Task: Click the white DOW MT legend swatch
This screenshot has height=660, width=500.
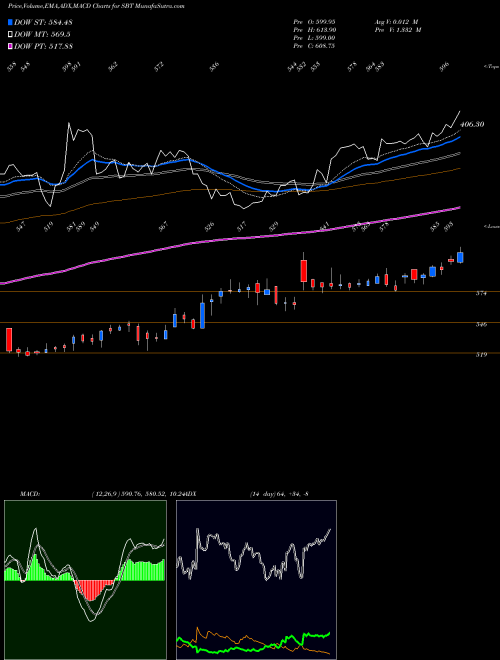Action: pos(11,35)
